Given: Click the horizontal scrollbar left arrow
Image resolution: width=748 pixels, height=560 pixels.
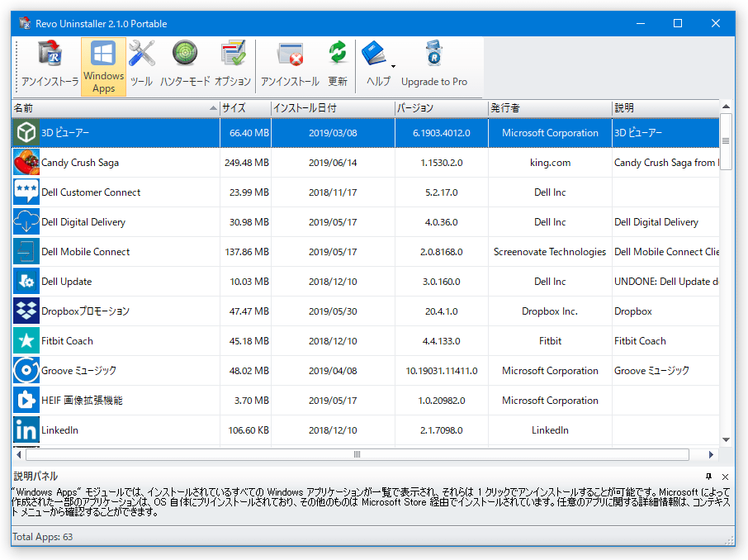Looking at the screenshot, I should click(19, 454).
